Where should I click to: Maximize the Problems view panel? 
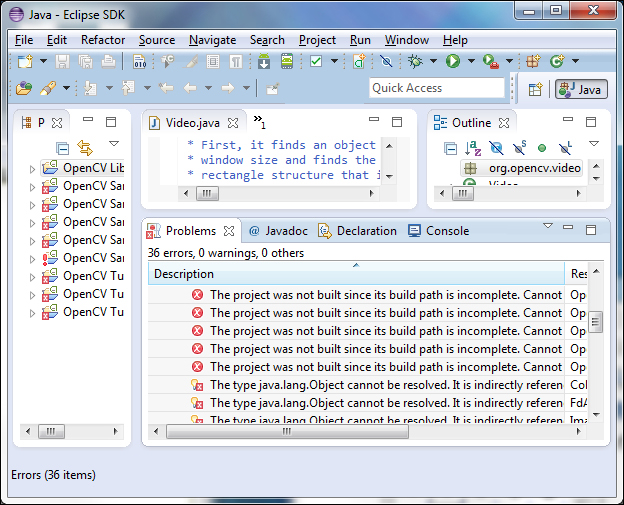pos(591,230)
